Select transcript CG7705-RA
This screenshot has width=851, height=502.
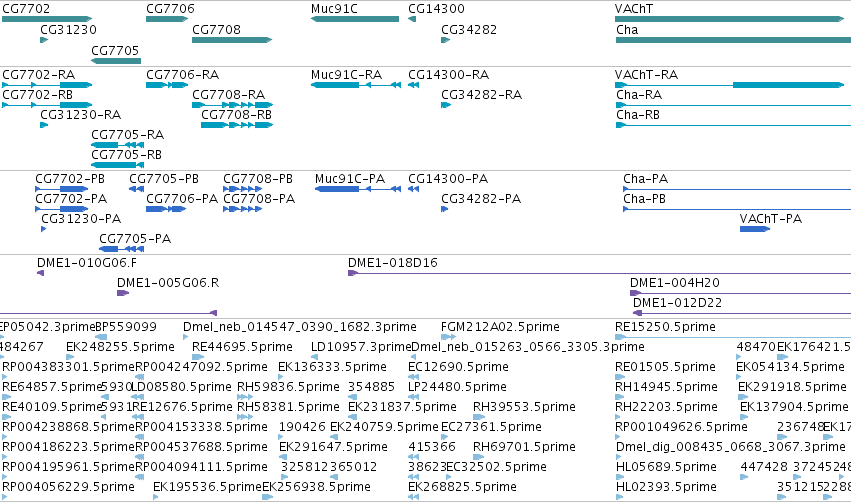tap(117, 145)
